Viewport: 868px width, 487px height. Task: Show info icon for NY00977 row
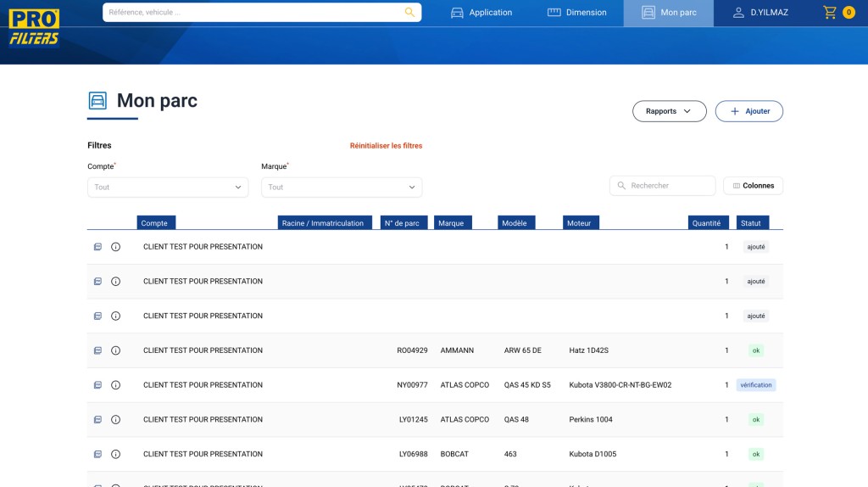[115, 385]
